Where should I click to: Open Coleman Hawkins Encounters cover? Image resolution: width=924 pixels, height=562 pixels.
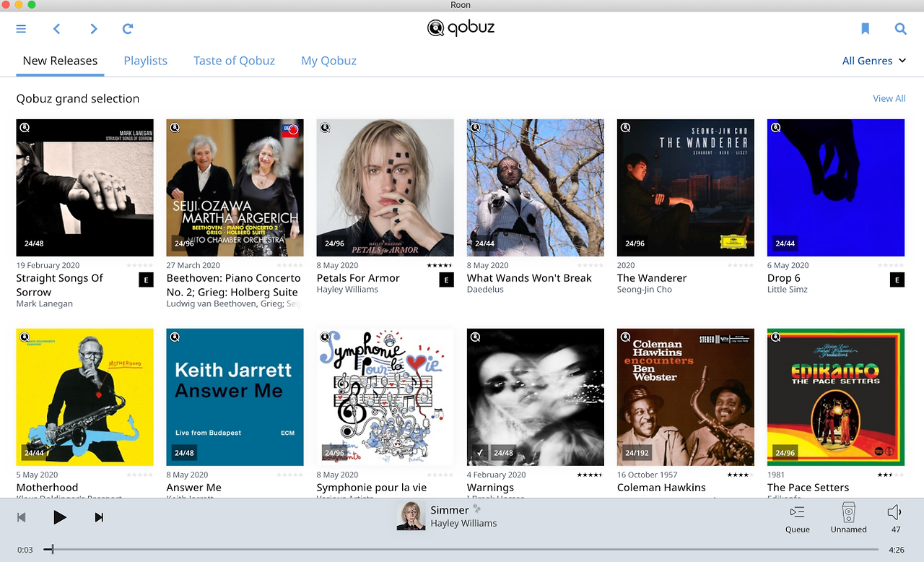[686, 397]
